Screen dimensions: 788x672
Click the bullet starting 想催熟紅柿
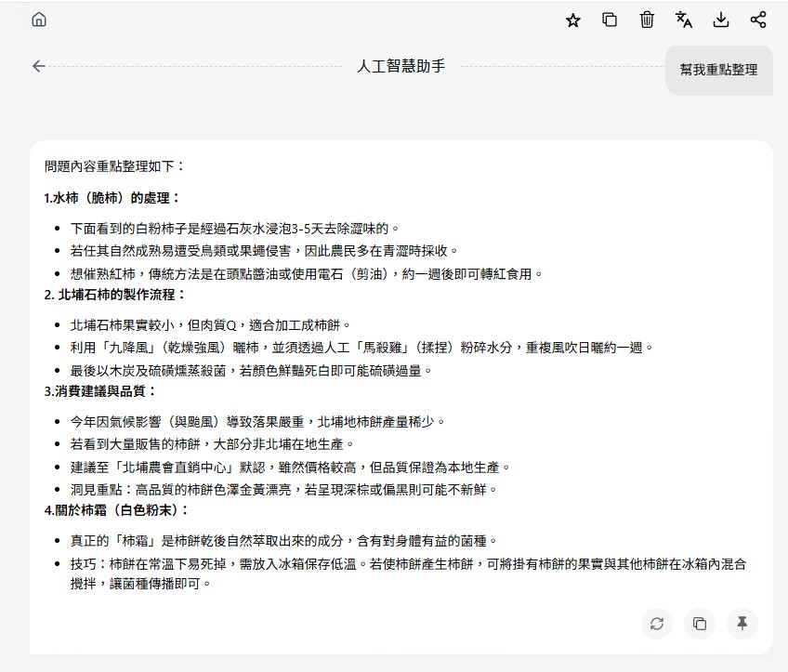307,274
